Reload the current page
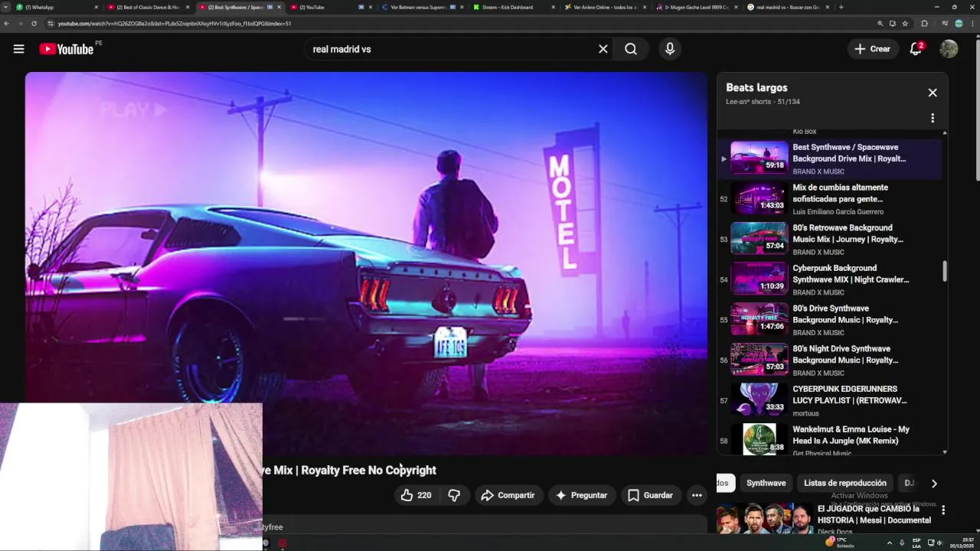980x551 pixels. [34, 24]
